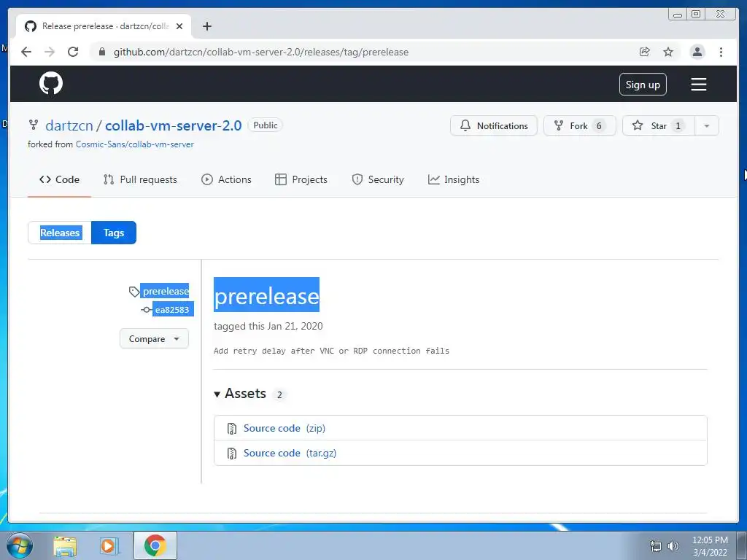Close the Release prerelease tab
This screenshot has width=747, height=560.
pyautogui.click(x=179, y=26)
